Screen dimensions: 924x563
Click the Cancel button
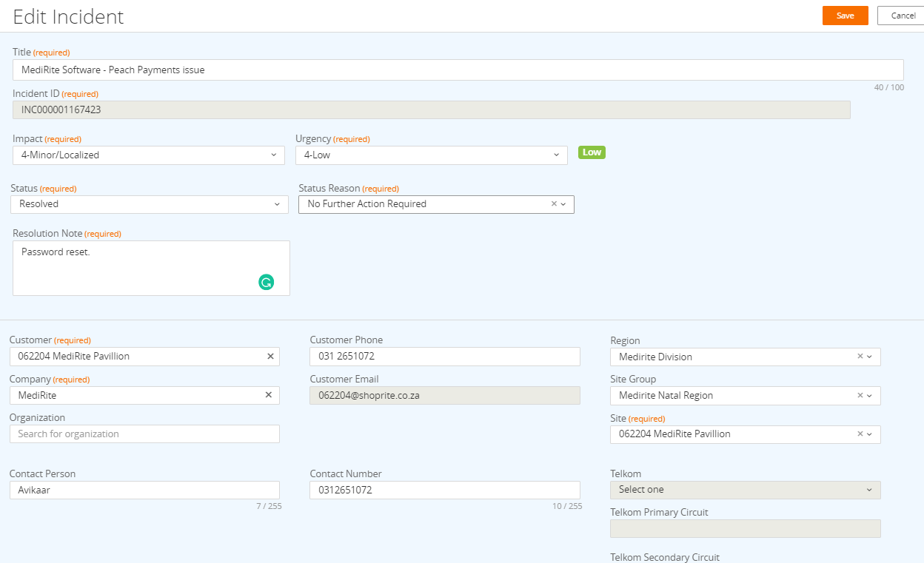pyautogui.click(x=903, y=16)
